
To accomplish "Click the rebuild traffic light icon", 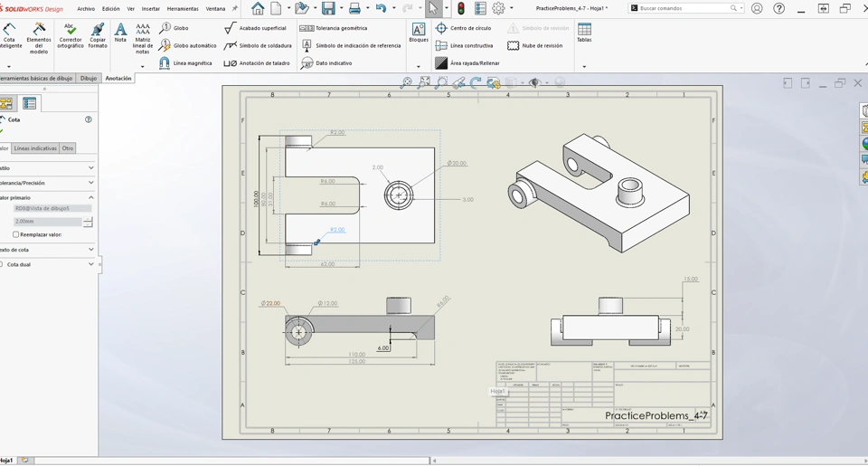I will [x=461, y=8].
